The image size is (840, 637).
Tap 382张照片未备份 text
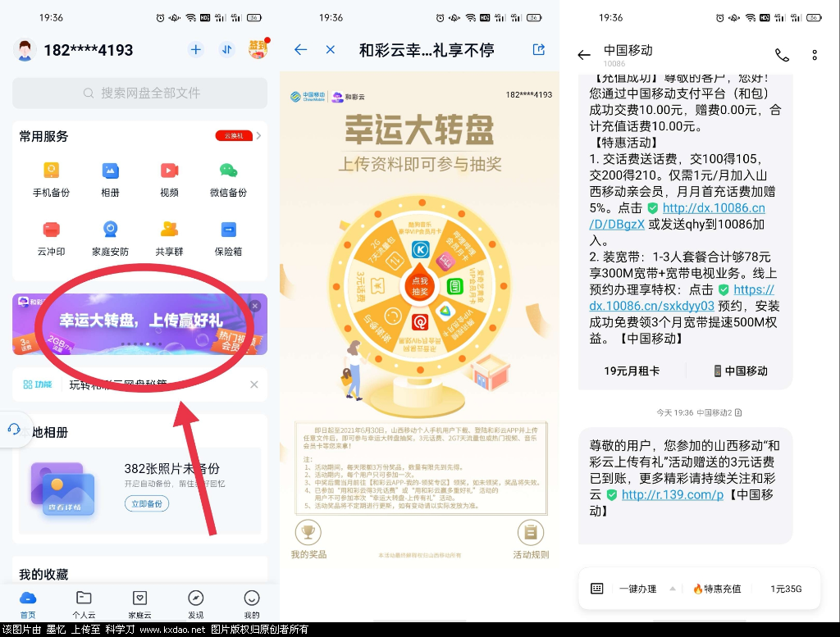coord(172,468)
